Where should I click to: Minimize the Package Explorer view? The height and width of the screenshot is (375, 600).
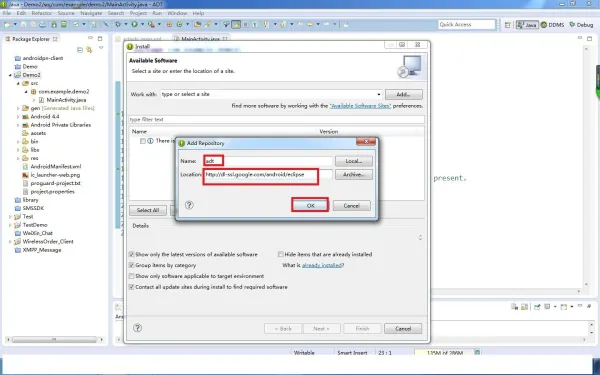tap(90, 38)
